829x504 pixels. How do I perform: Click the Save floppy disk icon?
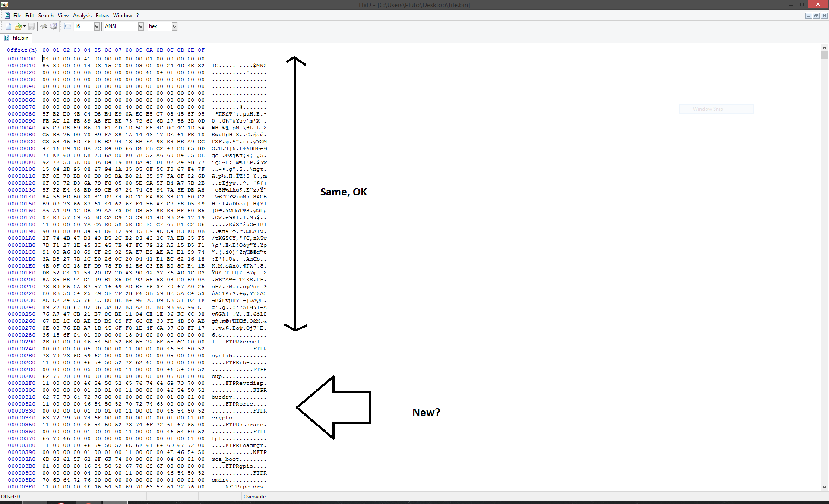(32, 26)
